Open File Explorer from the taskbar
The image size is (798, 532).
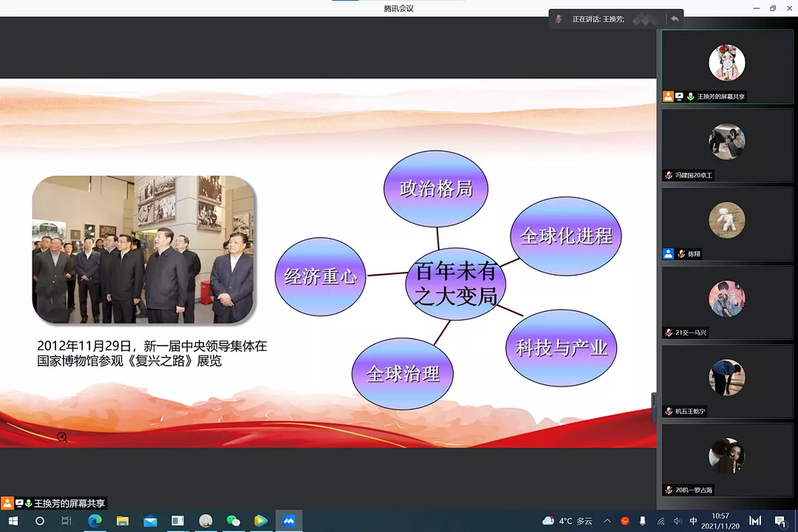point(123,521)
